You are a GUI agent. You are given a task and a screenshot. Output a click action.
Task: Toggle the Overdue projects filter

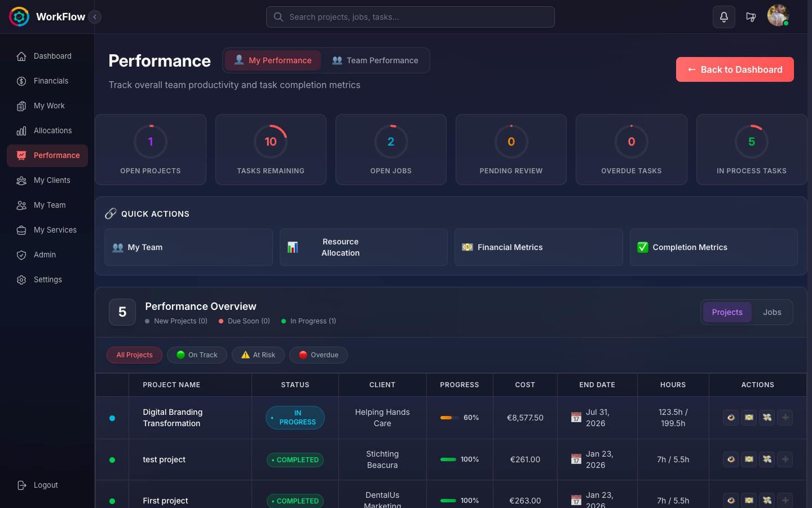point(318,355)
